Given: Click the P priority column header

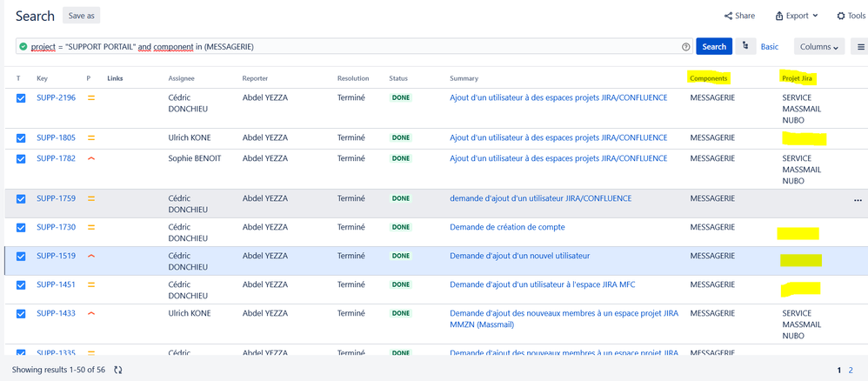Looking at the screenshot, I should point(89,78).
